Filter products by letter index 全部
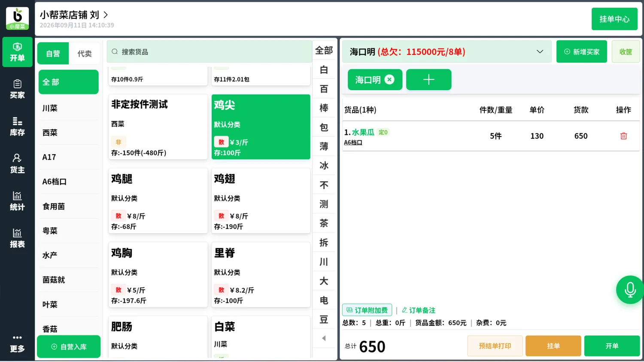Screen dimensions: 644x362 tap(324, 51)
